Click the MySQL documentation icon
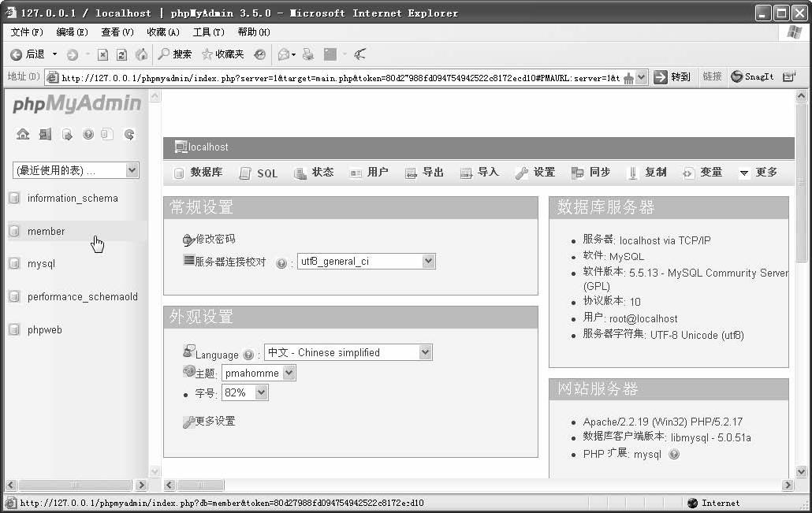This screenshot has width=812, height=513. tap(106, 135)
